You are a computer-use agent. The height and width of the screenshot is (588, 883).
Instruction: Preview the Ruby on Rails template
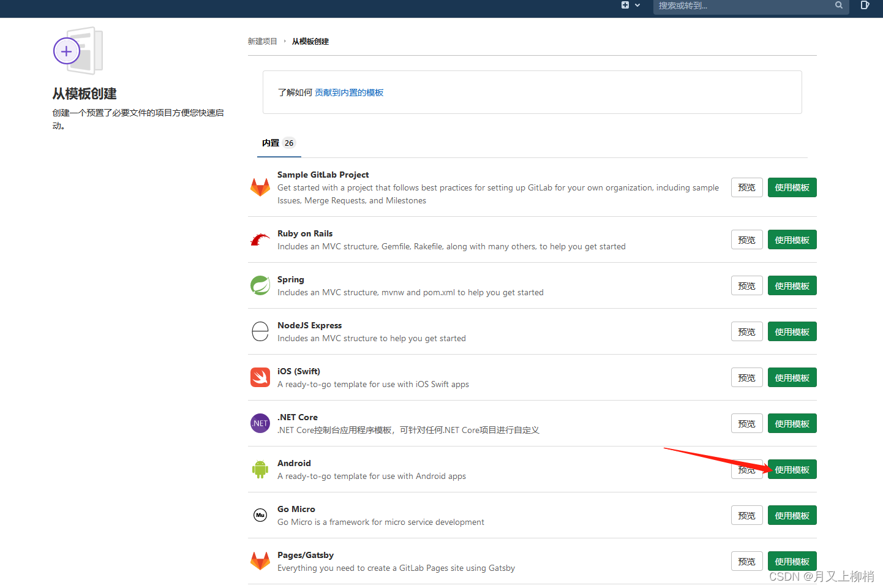[x=747, y=240]
